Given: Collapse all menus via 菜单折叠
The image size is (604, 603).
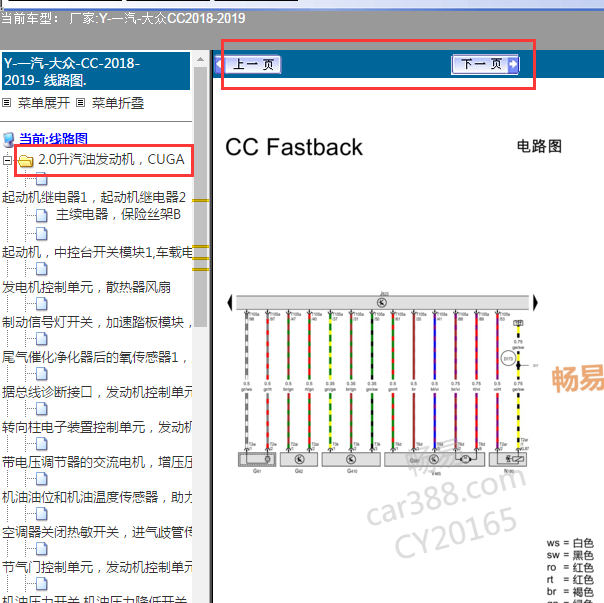Looking at the screenshot, I should pyautogui.click(x=117, y=103).
